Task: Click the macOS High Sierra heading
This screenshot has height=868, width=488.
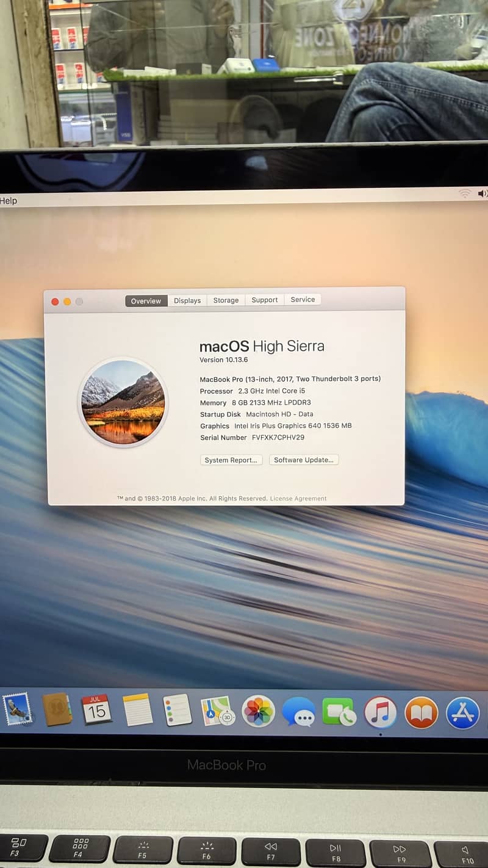Action: tap(262, 346)
